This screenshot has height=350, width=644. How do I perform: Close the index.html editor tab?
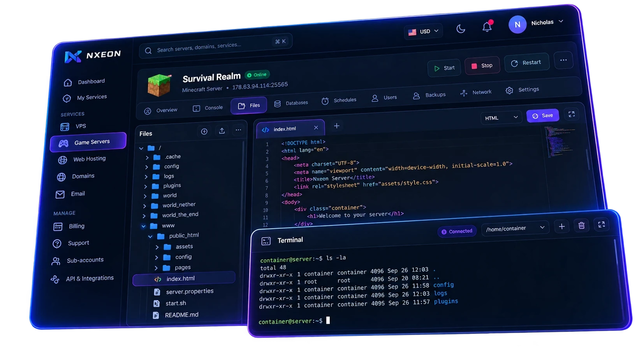click(316, 127)
